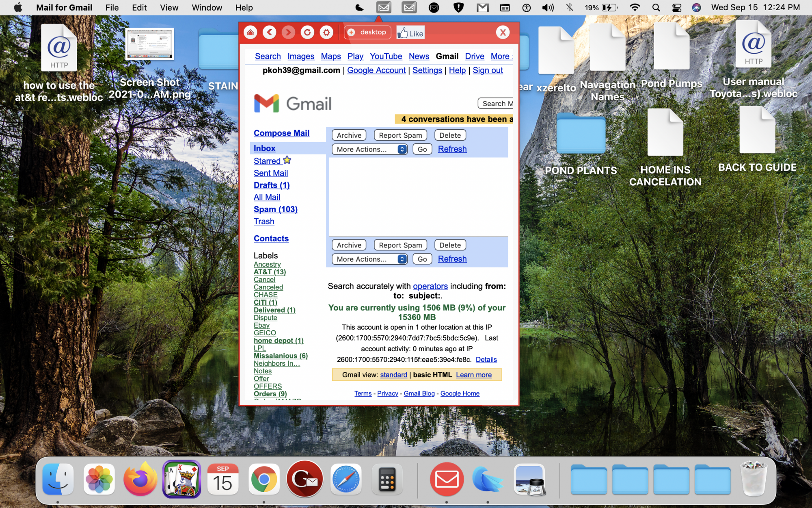Click the red Home icon in popup toolbar
The width and height of the screenshot is (812, 508).
[251, 32]
